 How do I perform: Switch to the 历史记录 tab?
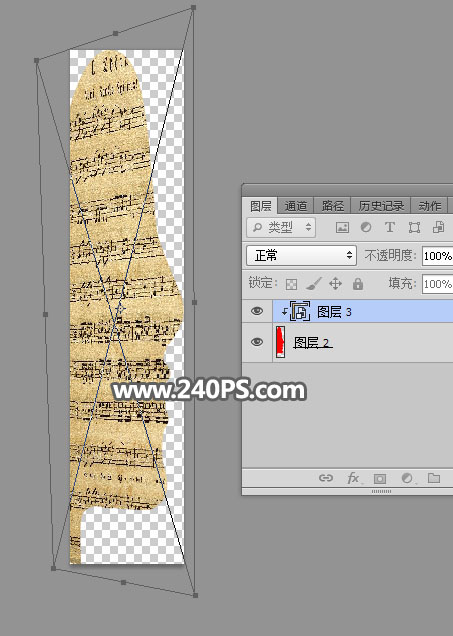[381, 206]
